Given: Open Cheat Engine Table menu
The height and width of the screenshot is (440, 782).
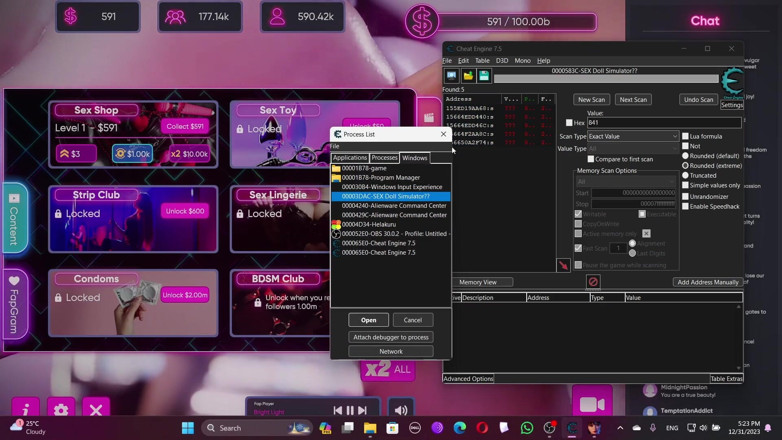Looking at the screenshot, I should 482,60.
